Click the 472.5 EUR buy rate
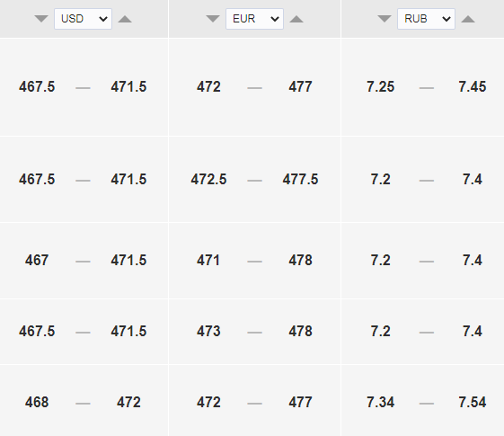 (x=208, y=179)
